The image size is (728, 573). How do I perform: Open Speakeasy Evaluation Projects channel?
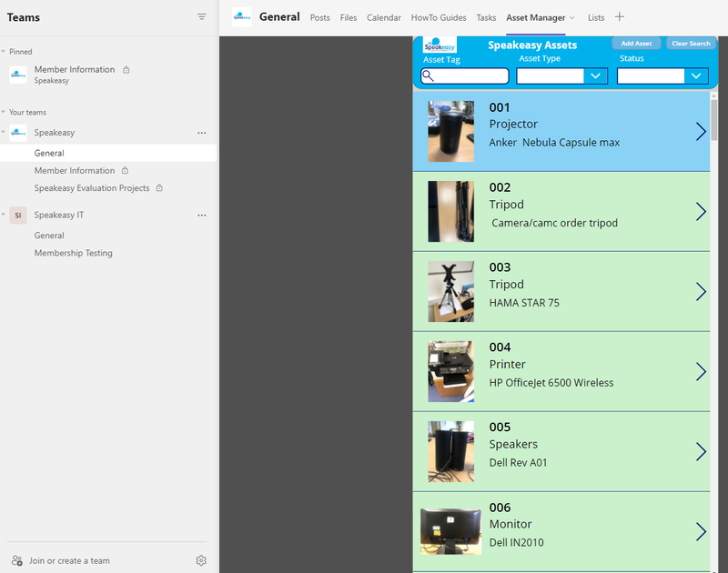click(x=92, y=188)
